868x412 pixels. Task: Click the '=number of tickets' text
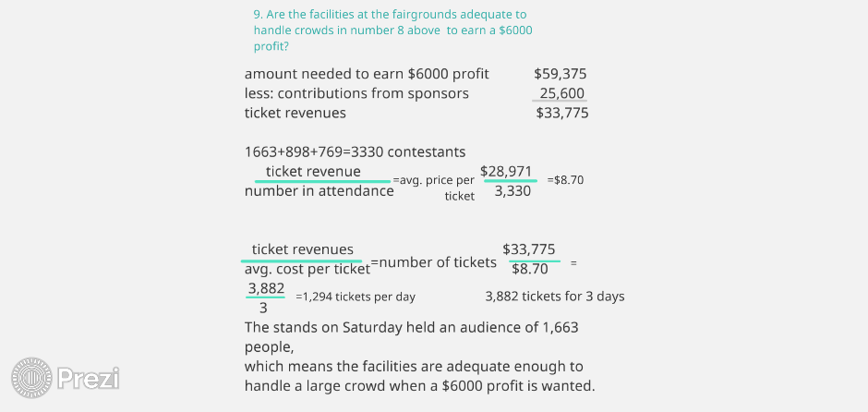[433, 262]
